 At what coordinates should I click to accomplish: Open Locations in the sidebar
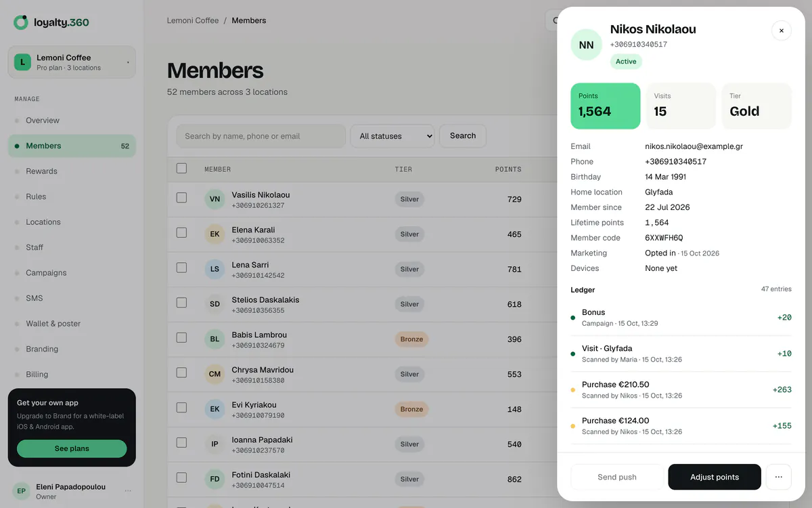point(72,222)
